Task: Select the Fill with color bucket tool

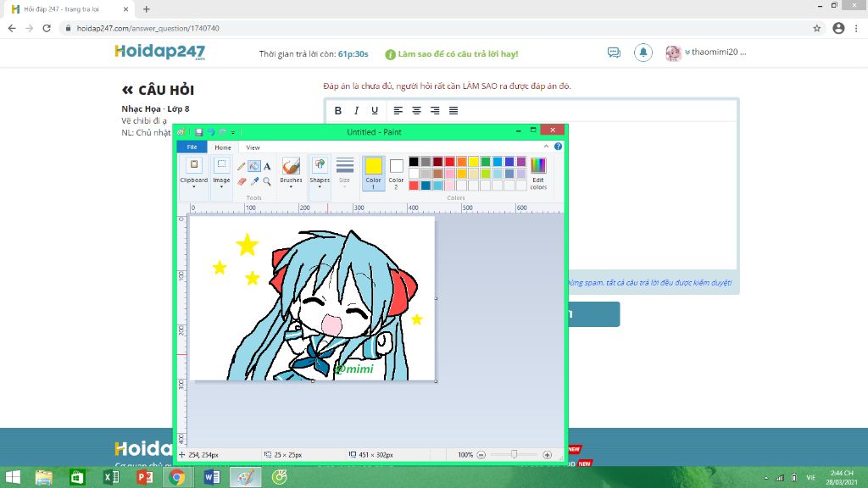Action: 254,166
